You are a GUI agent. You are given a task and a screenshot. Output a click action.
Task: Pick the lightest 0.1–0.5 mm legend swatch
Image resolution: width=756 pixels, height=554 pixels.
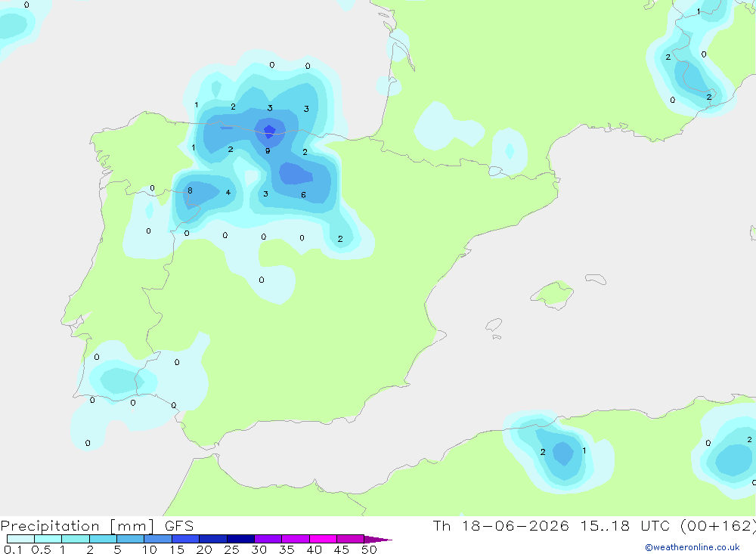tap(20, 539)
